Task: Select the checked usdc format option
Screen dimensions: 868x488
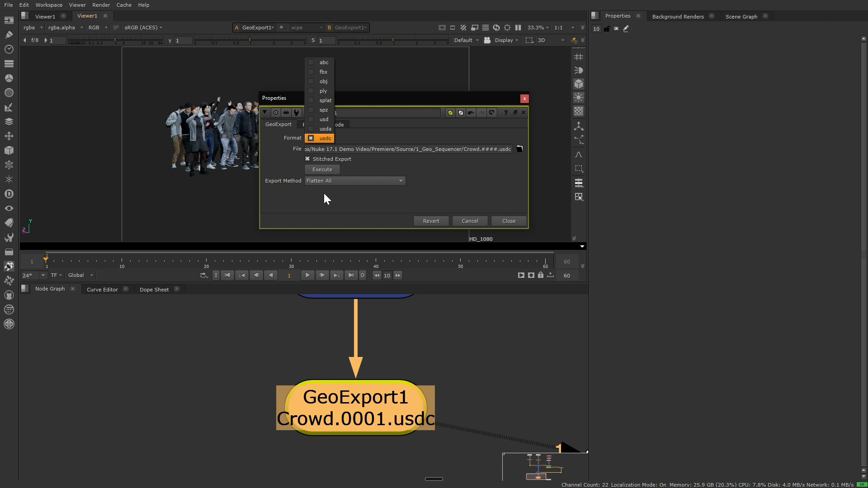Action: (x=319, y=138)
